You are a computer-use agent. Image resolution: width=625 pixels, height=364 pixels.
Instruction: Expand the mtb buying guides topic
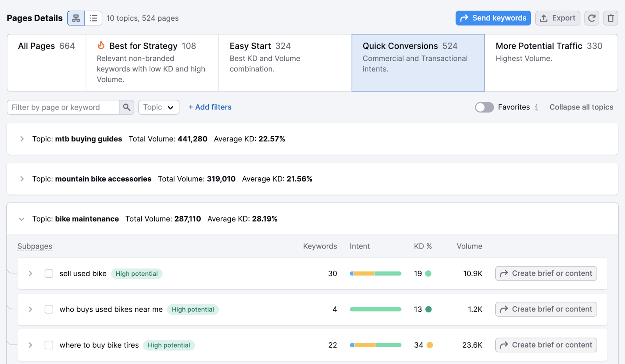coord(22,139)
